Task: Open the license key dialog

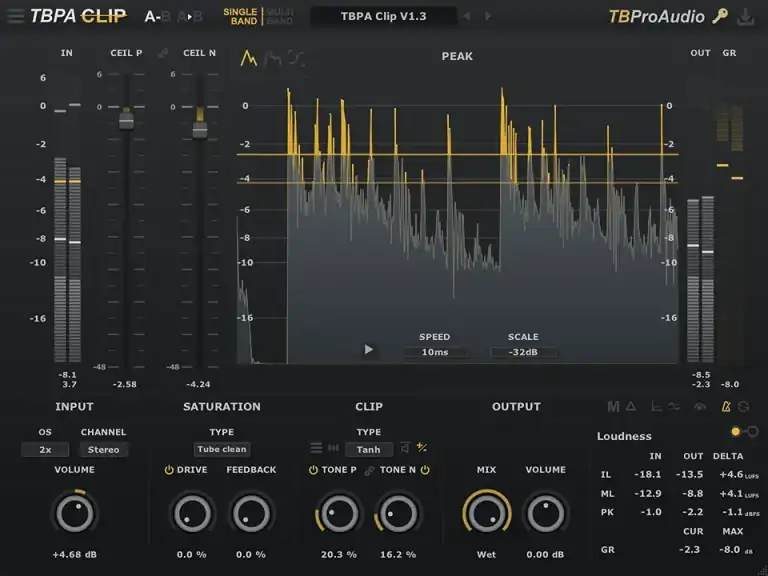Action: pos(720,16)
